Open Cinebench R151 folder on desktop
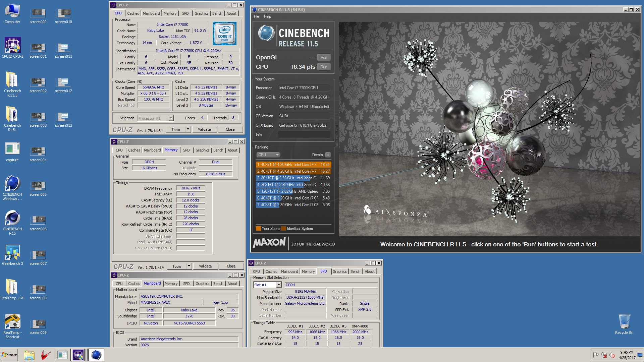The image size is (644, 362). (12, 119)
